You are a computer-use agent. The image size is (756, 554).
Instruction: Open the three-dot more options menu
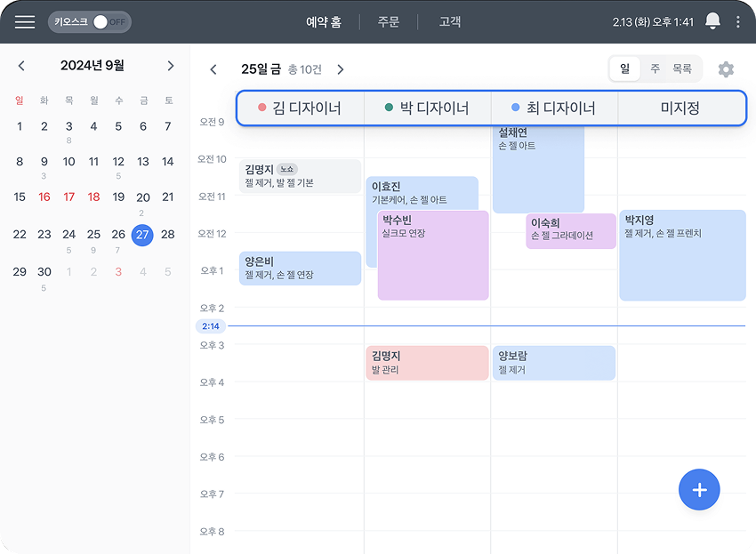pos(738,21)
